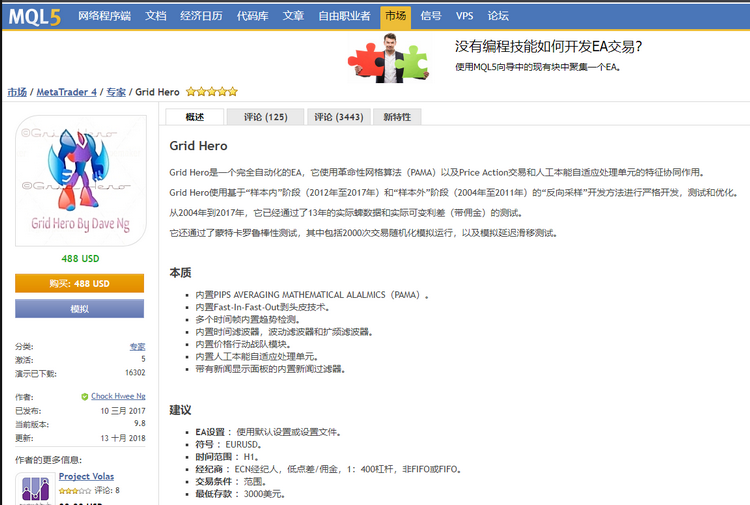Click the 演示已下载 count 16302

(135, 373)
